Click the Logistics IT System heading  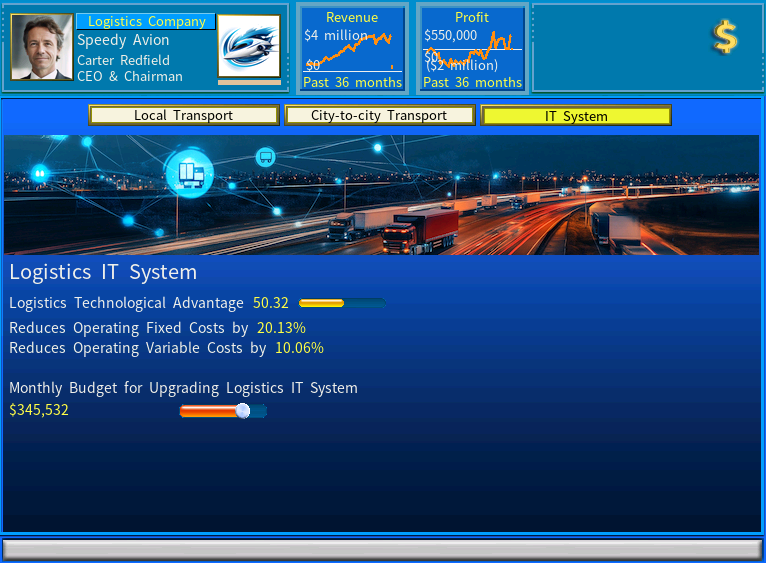[x=103, y=272]
